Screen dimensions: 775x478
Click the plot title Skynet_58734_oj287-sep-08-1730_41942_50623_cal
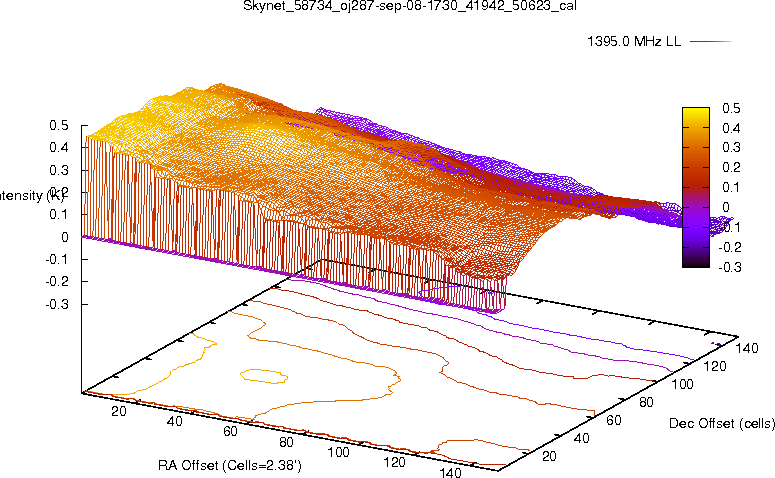(x=410, y=6)
